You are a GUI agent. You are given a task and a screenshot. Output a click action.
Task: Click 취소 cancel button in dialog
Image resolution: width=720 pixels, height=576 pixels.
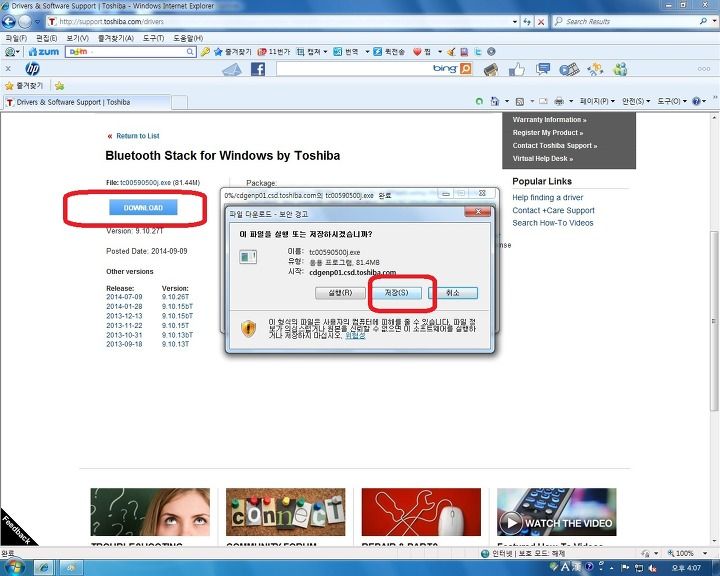pos(453,293)
